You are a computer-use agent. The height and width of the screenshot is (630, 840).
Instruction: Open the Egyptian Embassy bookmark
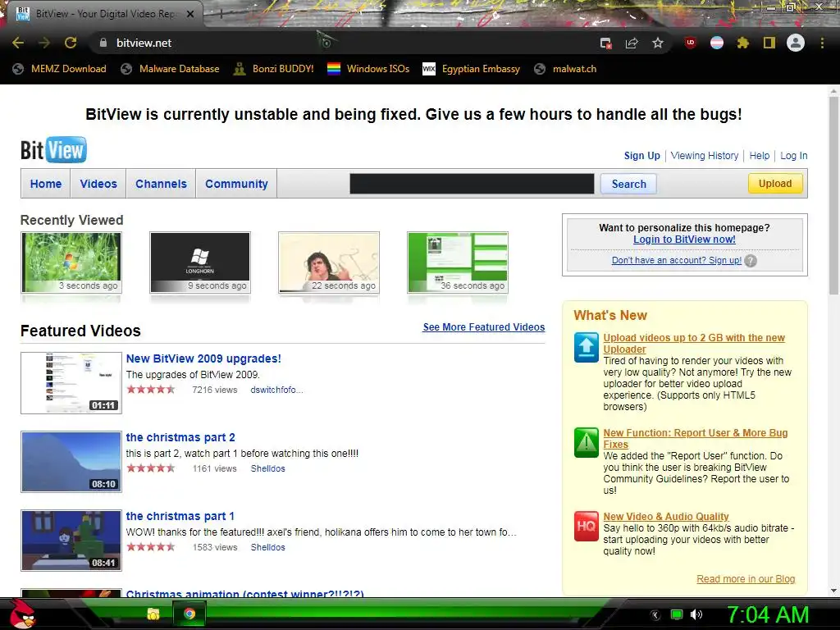(x=472, y=69)
